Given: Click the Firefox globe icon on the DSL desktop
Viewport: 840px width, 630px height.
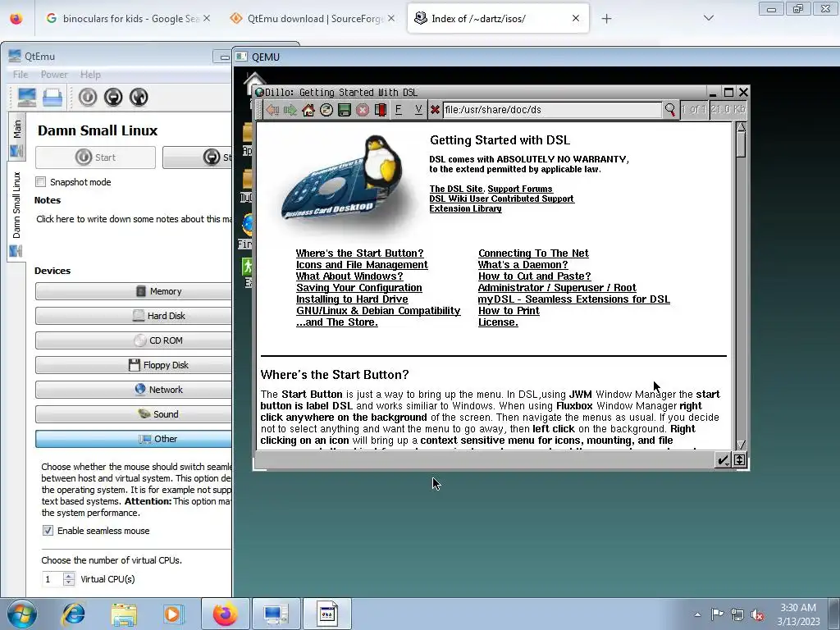Looking at the screenshot, I should (x=248, y=225).
